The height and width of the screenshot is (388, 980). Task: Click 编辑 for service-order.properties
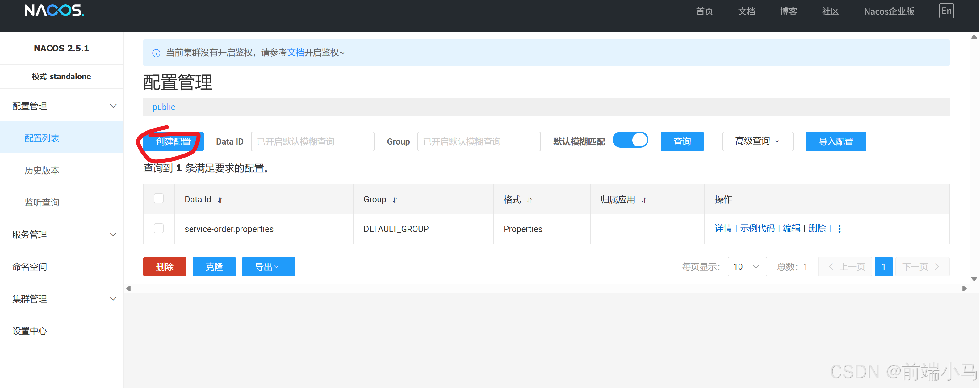tap(791, 229)
